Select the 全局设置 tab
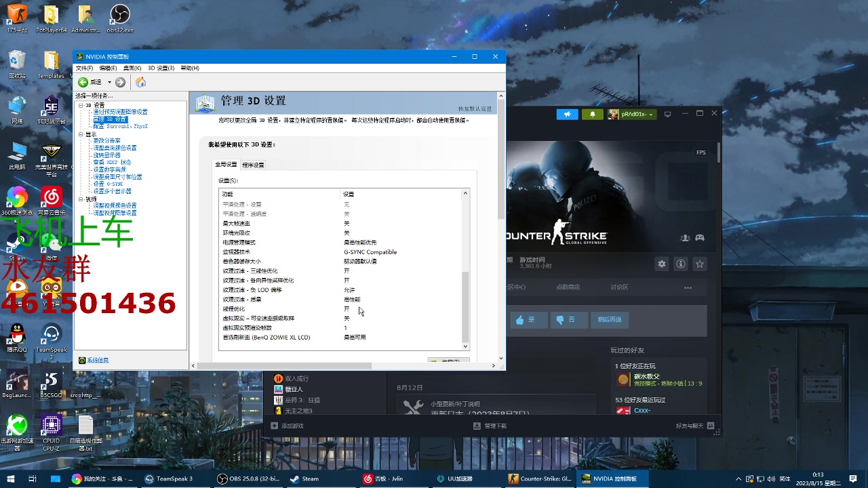The width and height of the screenshot is (868, 488). (226, 165)
